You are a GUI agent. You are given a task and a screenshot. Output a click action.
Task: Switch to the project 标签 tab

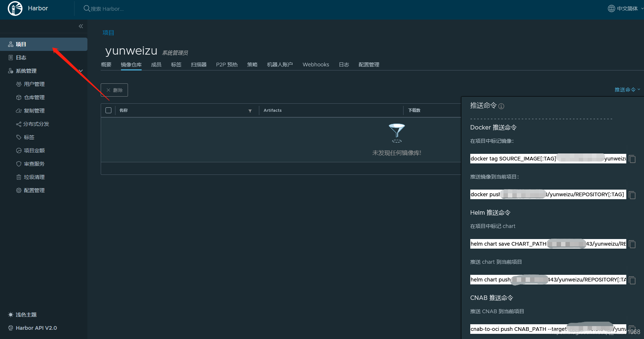coord(176,65)
